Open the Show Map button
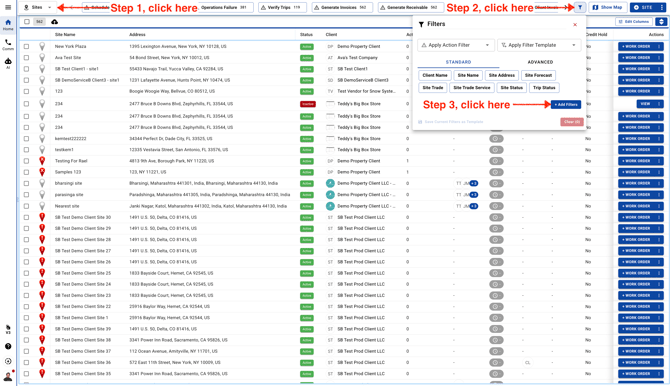The height and width of the screenshot is (386, 670). pyautogui.click(x=608, y=7)
